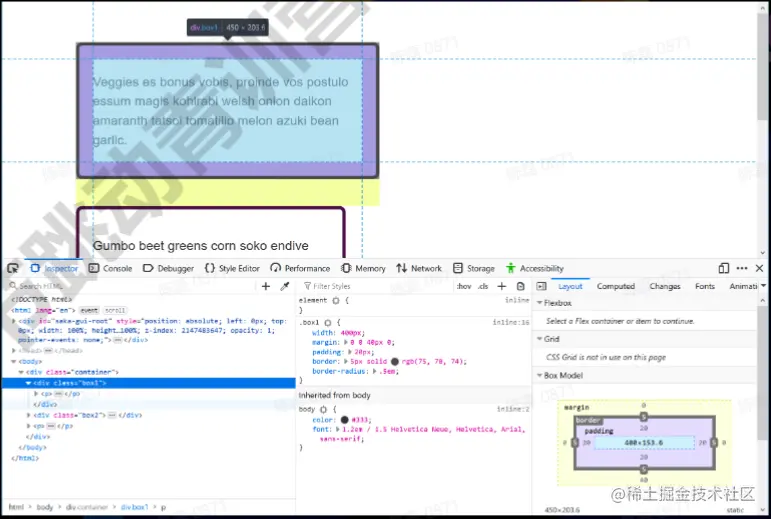This screenshot has width=771, height=519.
Task: Expand the padding shorthand property arrow
Action: point(350,352)
